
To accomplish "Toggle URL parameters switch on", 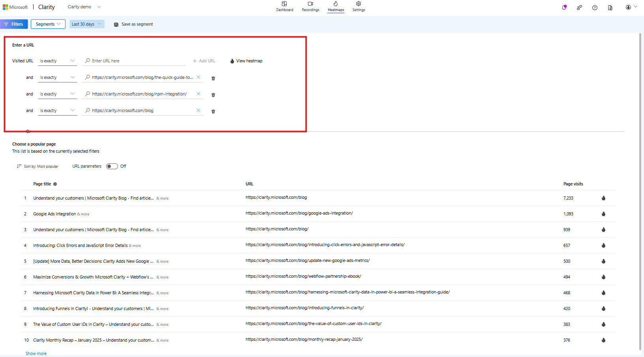I will pos(112,166).
